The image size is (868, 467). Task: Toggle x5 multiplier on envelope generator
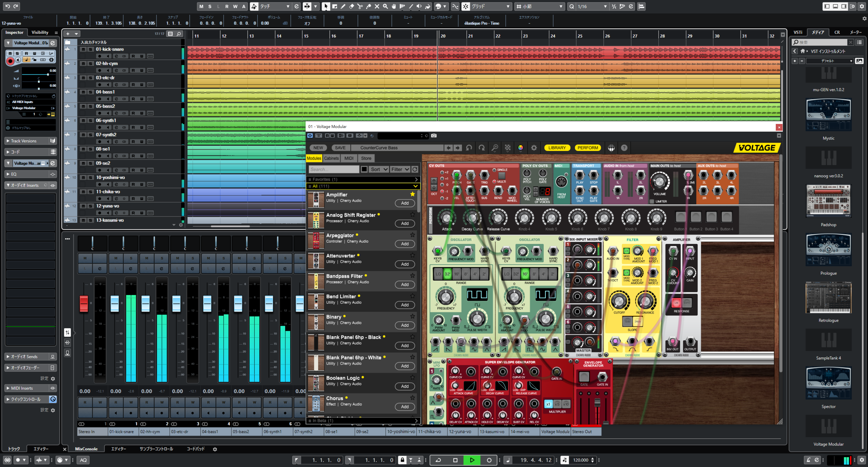pos(557,404)
